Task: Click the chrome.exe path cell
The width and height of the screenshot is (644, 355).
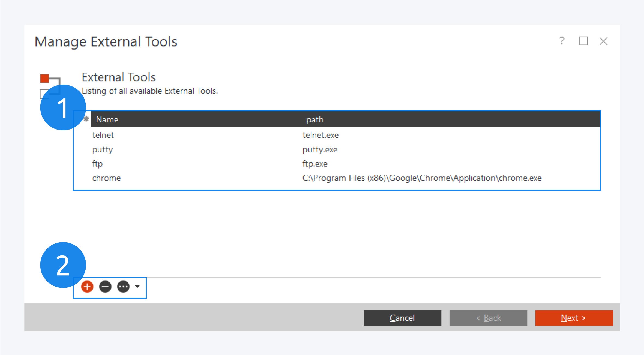Action: point(422,178)
